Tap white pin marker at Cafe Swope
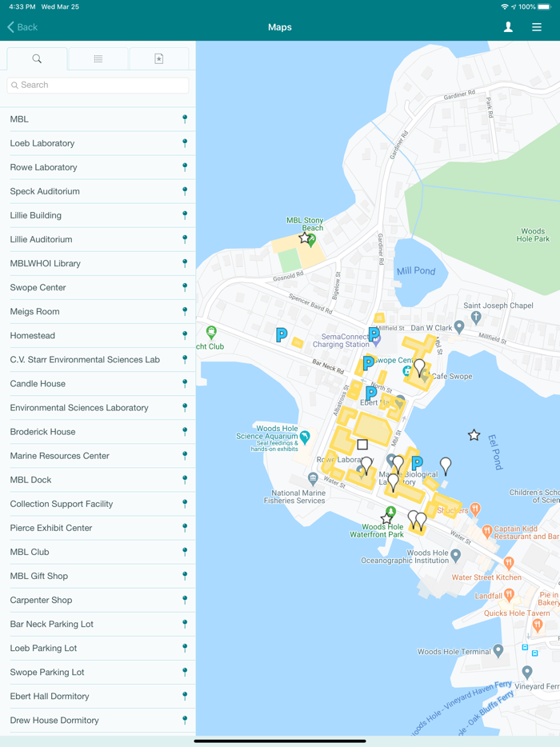Image resolution: width=560 pixels, height=747 pixels. coord(419,368)
